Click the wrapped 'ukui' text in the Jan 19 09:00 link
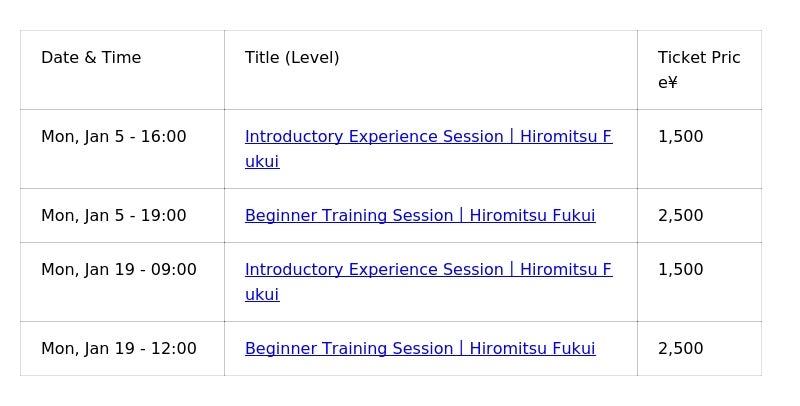800x406 pixels. pyautogui.click(x=262, y=295)
